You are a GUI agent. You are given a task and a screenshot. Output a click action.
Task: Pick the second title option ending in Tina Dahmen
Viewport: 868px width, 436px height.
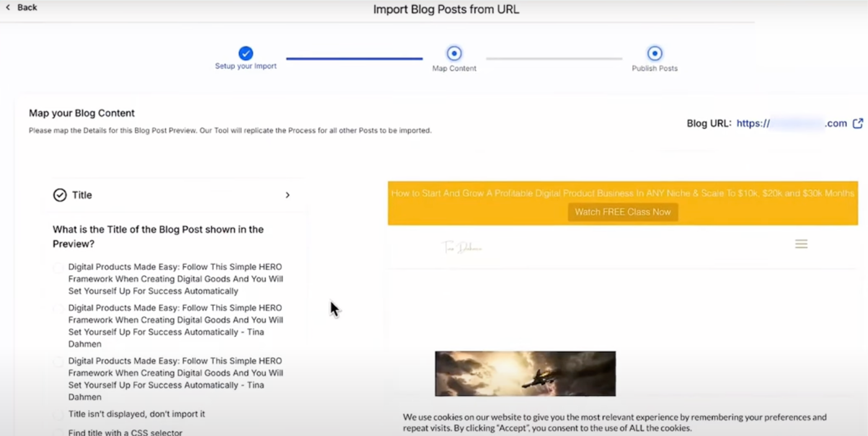point(58,309)
